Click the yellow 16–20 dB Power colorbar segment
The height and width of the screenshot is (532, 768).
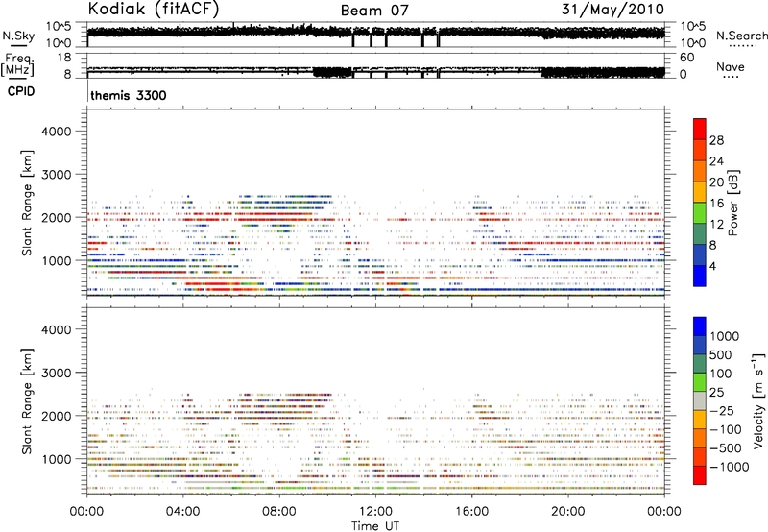700,192
